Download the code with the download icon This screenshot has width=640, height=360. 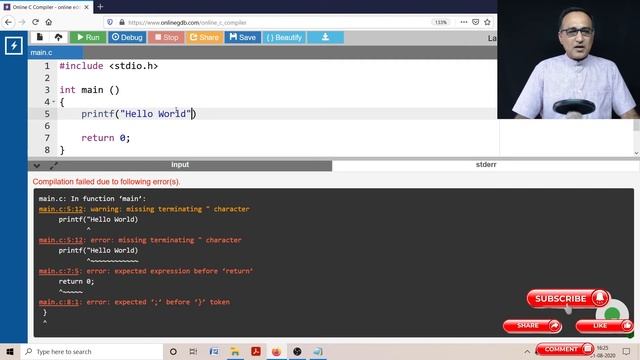click(325, 37)
